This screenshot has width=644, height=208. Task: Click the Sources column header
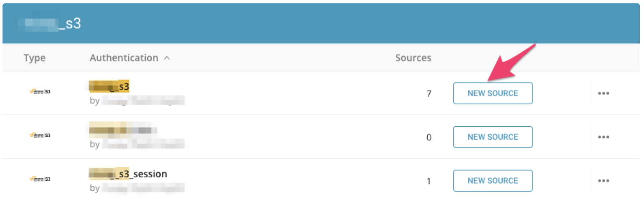[x=413, y=58]
